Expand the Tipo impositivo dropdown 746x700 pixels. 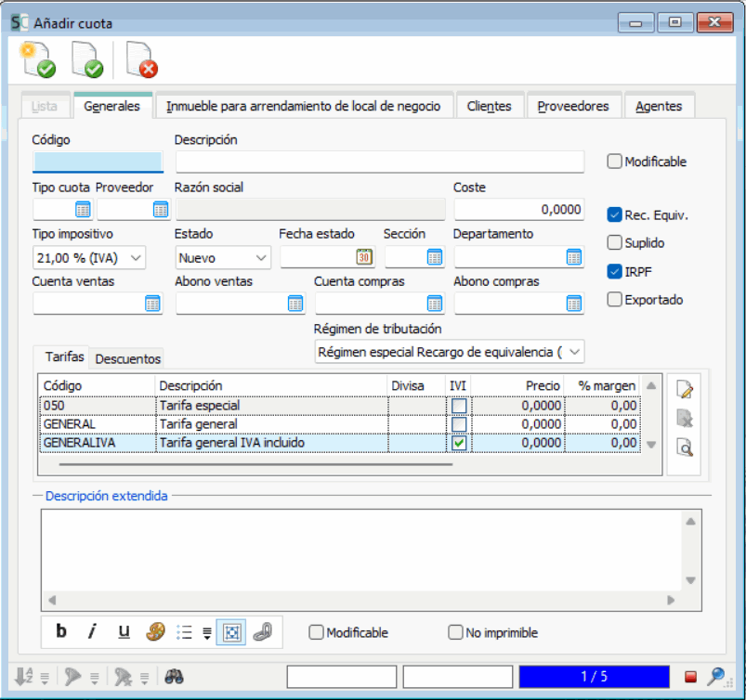click(x=136, y=258)
